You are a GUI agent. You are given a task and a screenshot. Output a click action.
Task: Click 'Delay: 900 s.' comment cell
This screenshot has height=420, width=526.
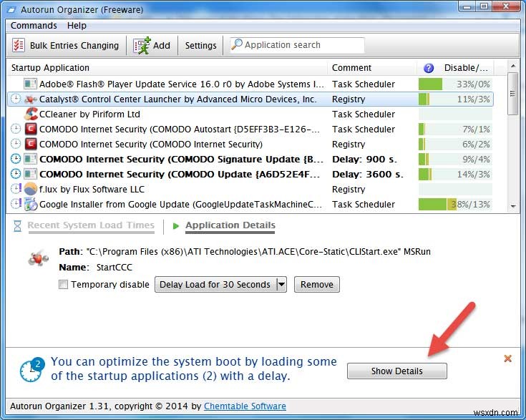click(364, 159)
